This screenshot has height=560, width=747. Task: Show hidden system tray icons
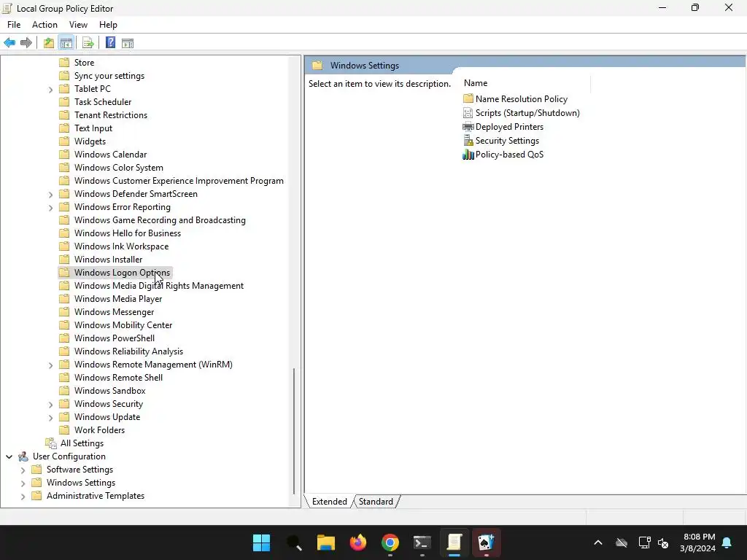(x=598, y=542)
